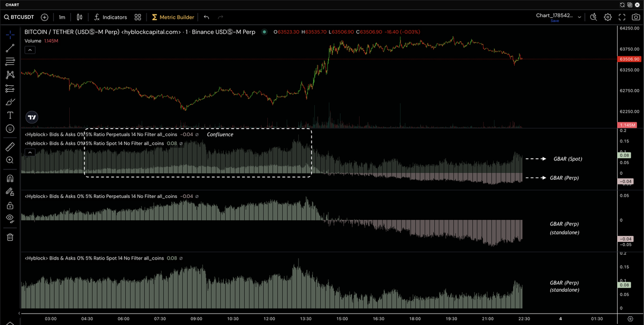Open the BTCUSDT symbol search
644x325 pixels.
(20, 17)
